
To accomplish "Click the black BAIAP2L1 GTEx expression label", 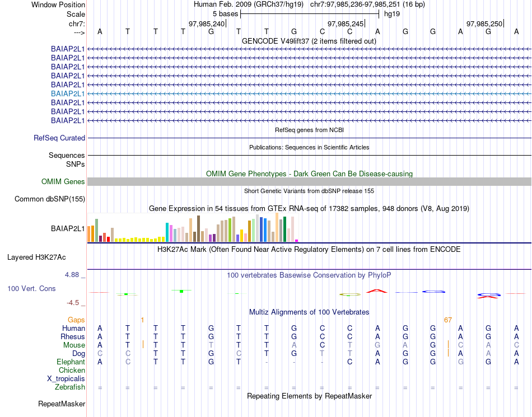I will pos(68,229).
